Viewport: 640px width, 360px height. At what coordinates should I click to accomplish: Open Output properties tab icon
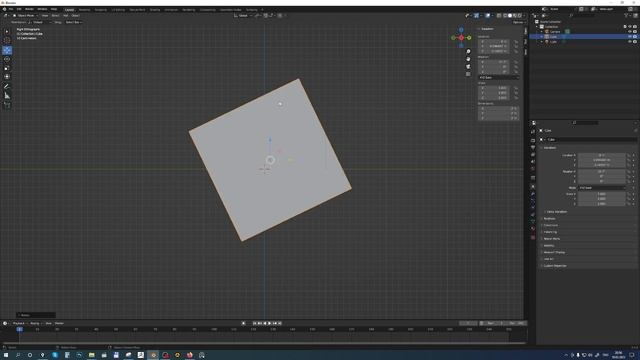533,147
